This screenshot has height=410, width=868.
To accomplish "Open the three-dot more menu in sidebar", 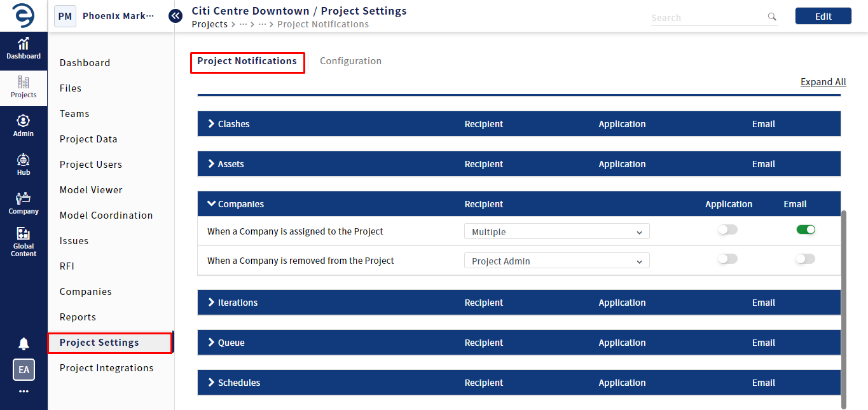I will tap(24, 392).
